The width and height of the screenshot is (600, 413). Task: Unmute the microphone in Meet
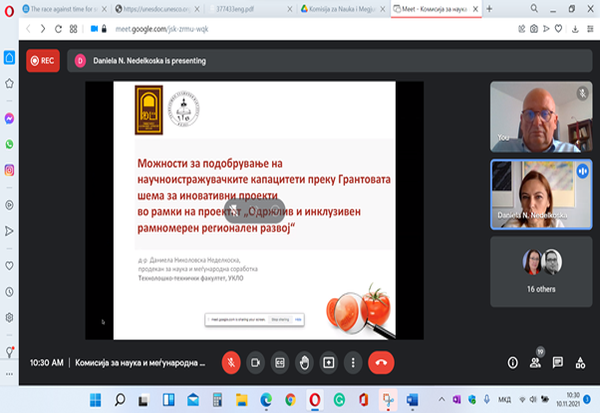[x=232, y=361]
